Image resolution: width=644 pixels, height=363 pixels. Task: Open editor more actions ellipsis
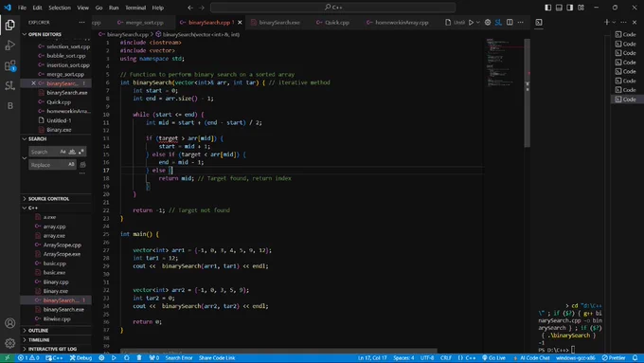520,22
